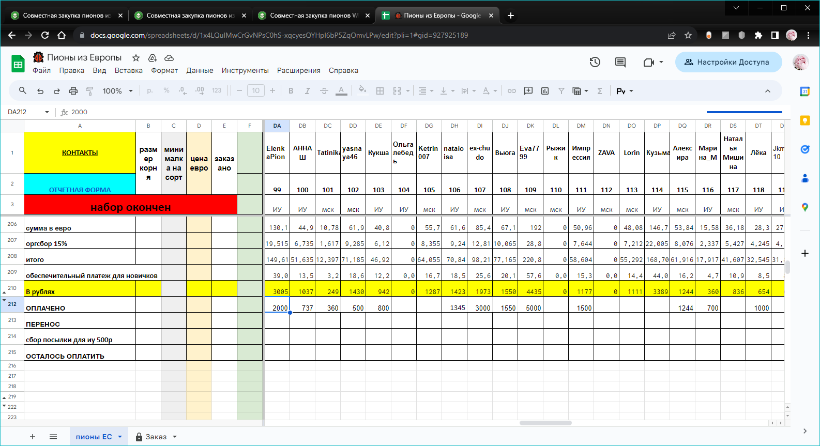Add a new sheet with plus button
Image resolution: width=820 pixels, height=446 pixels.
pyautogui.click(x=30, y=437)
